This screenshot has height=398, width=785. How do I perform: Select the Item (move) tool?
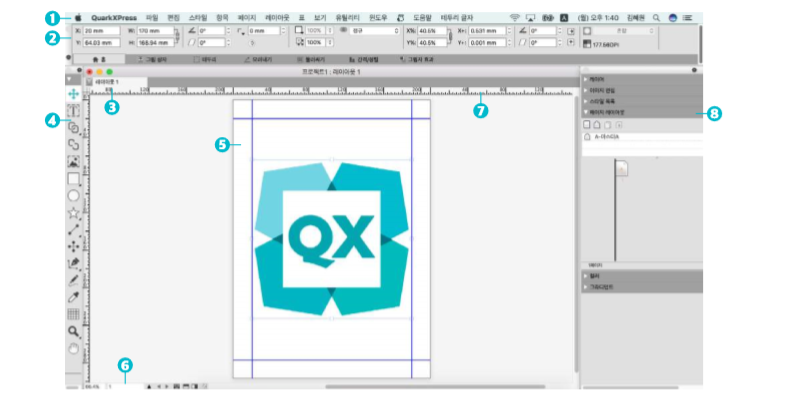click(x=74, y=94)
